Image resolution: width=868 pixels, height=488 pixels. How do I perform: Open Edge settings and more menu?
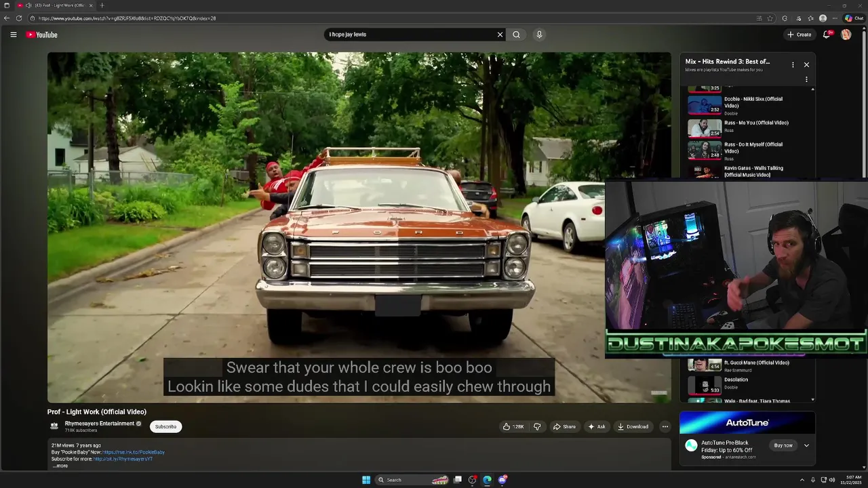click(835, 18)
